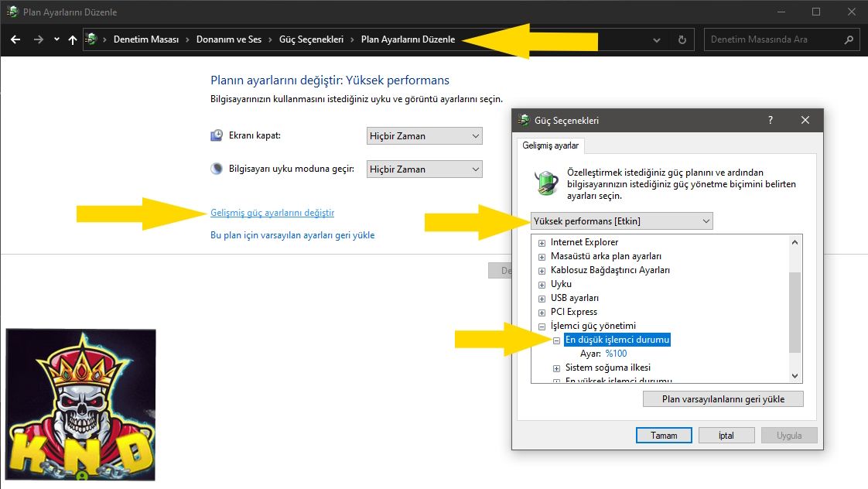Navigate to Donanım ve Ses breadcrumb
Image resolution: width=868 pixels, height=489 pixels.
(229, 39)
